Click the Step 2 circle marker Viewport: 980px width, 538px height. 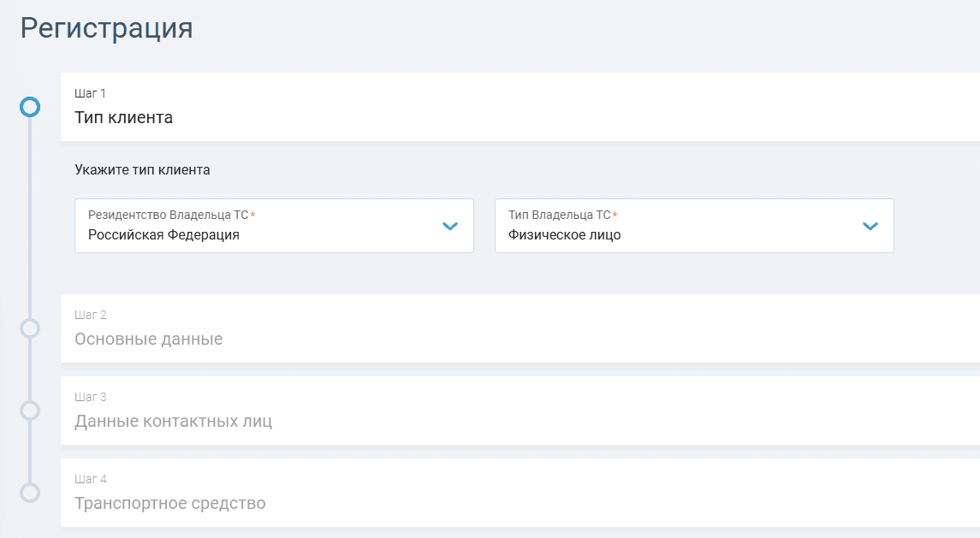[30, 328]
